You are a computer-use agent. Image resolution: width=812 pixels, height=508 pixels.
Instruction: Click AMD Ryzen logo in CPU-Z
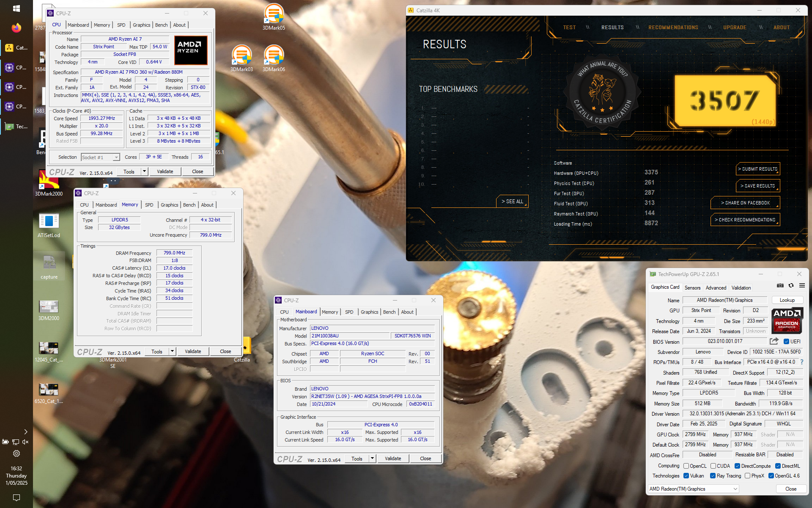191,50
